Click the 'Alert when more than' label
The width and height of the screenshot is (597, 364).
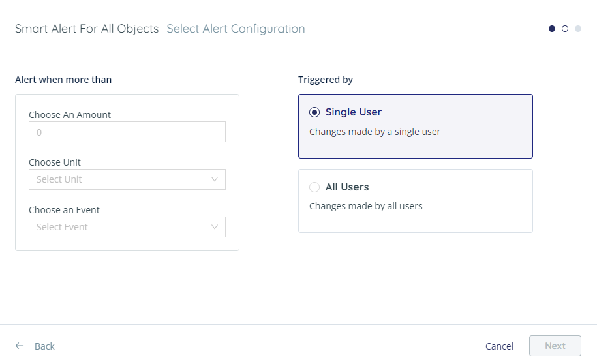[x=63, y=80]
